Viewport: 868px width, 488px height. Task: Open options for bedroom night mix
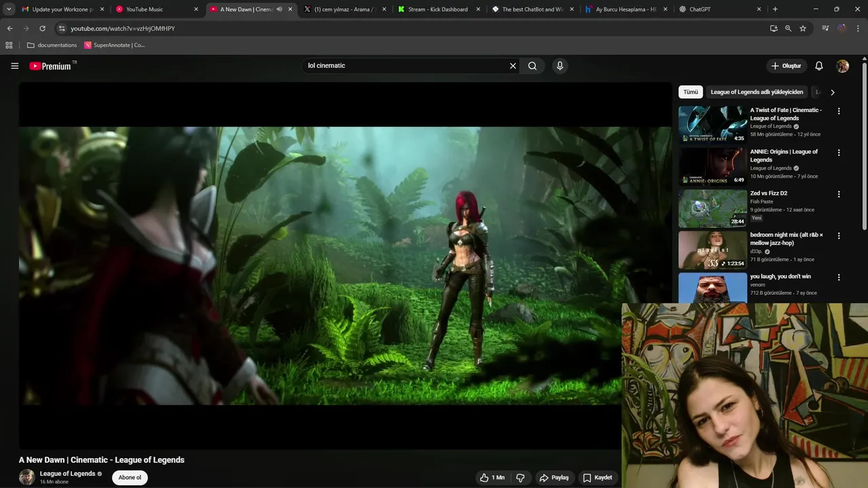pyautogui.click(x=839, y=236)
